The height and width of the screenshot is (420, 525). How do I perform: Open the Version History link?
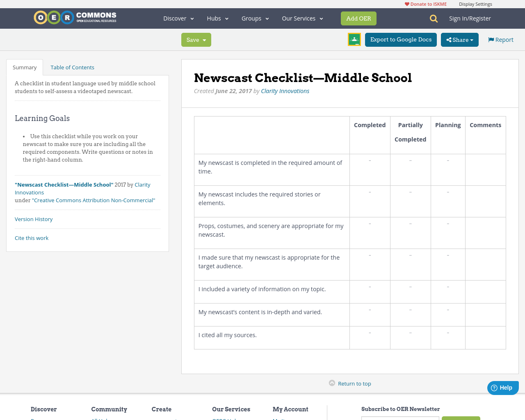pos(33,219)
